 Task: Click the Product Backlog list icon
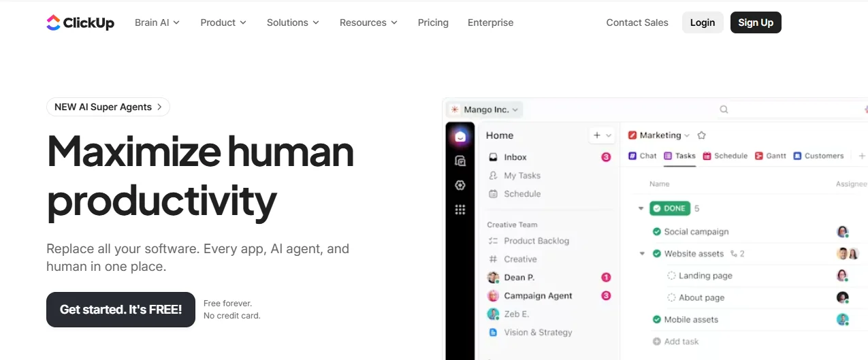(x=494, y=241)
